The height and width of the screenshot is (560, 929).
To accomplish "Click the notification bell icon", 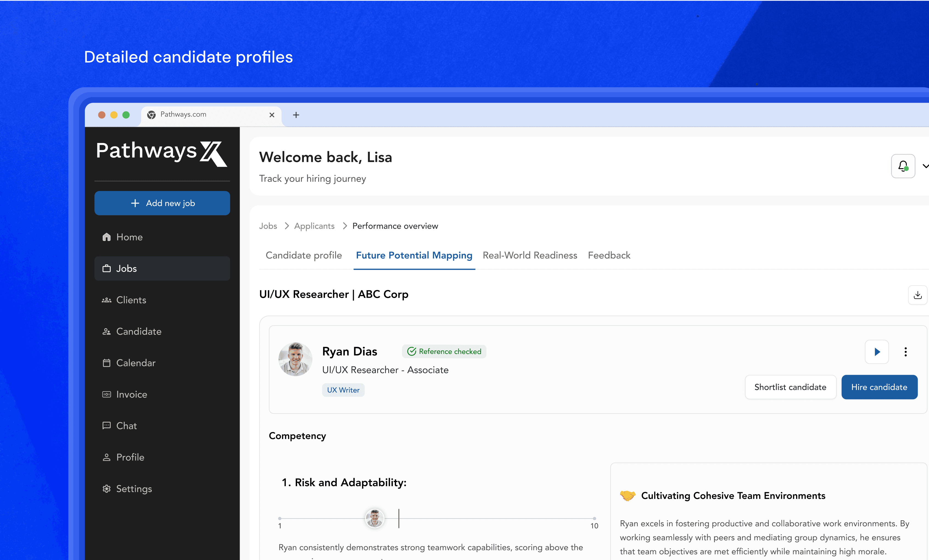I will pos(903,166).
